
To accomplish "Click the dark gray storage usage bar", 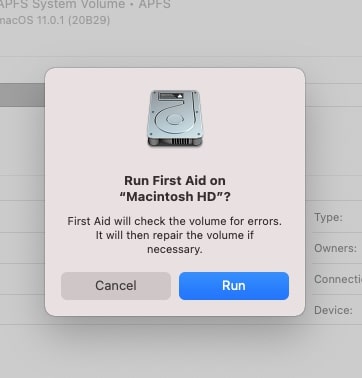I will coord(22,95).
